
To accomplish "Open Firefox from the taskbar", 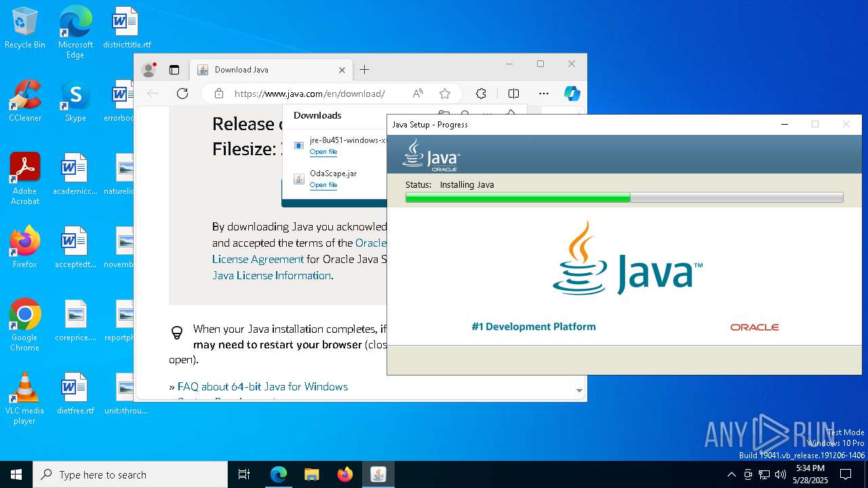I will [x=344, y=474].
